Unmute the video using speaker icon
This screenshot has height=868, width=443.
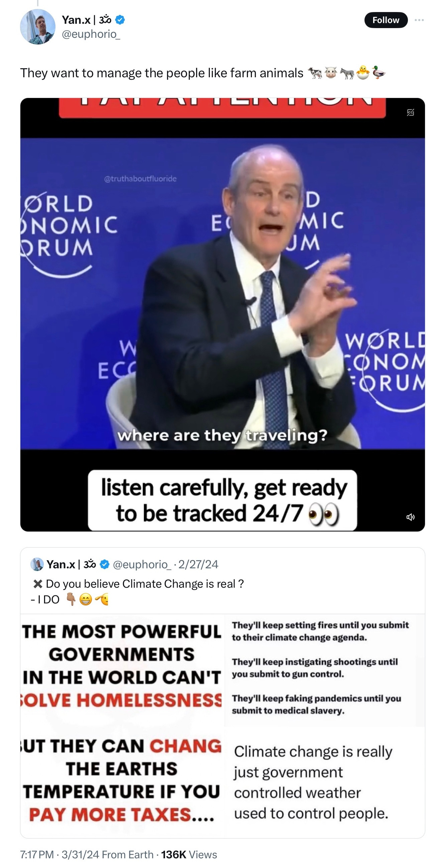(410, 517)
